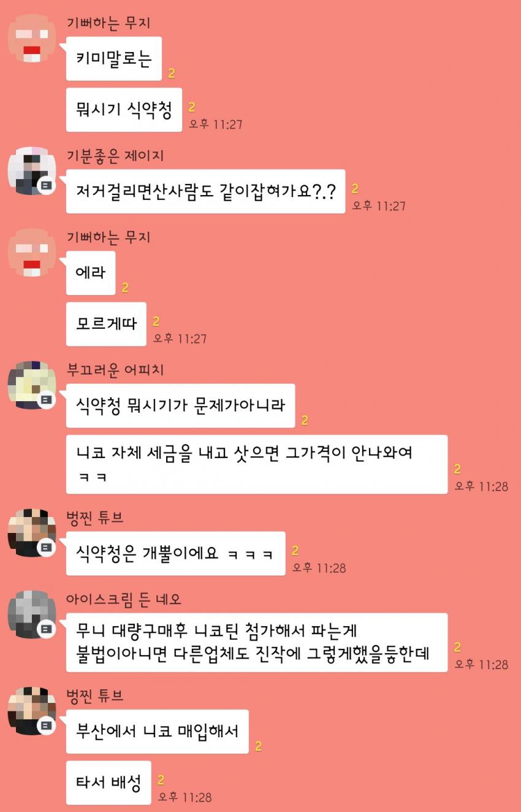Select the '식약청은 개뿔이에요 ㅋㅋㅋ' message
The height and width of the screenshot is (812, 521).
tap(176, 554)
